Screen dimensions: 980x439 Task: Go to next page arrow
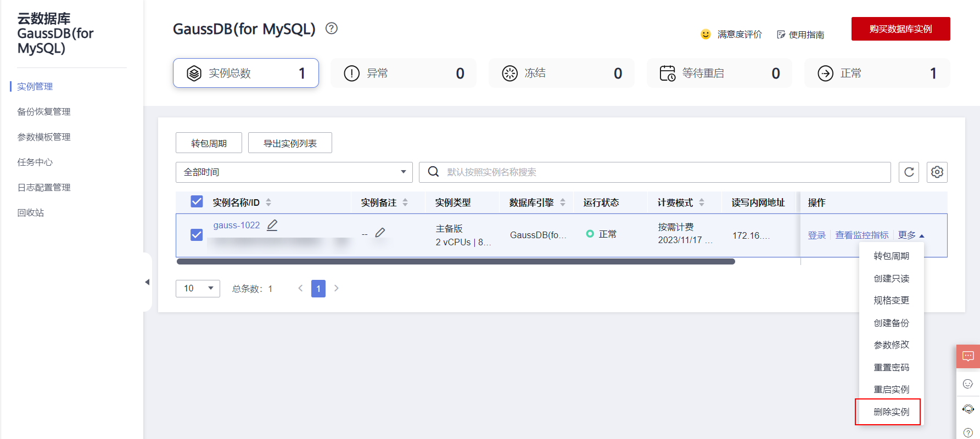point(337,288)
